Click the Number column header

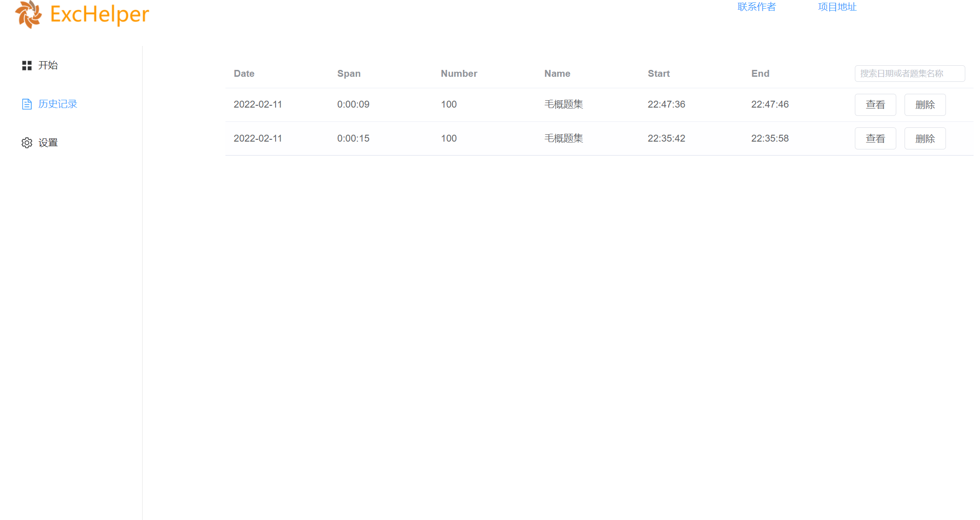pyautogui.click(x=459, y=74)
